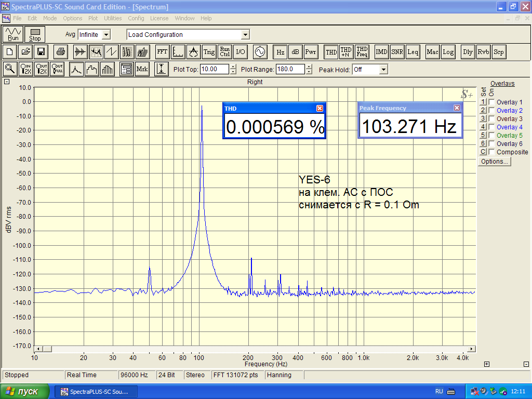
Task: Open the Config menu
Action: (136, 18)
